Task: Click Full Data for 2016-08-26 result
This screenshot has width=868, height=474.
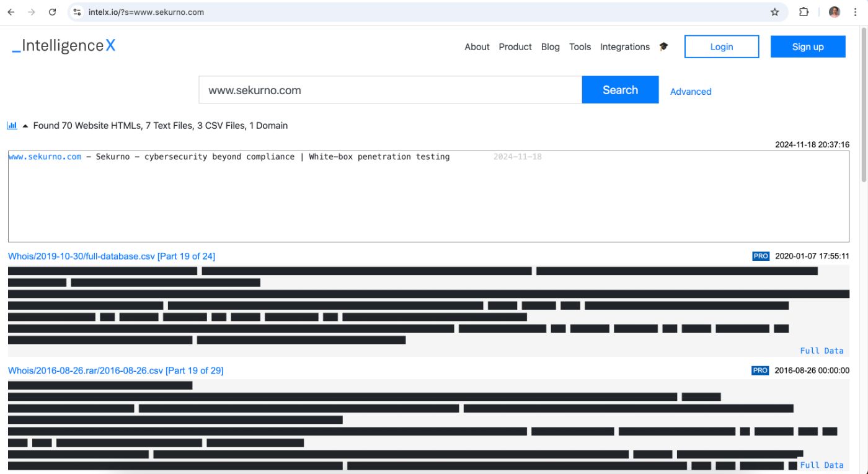Action: click(x=821, y=465)
